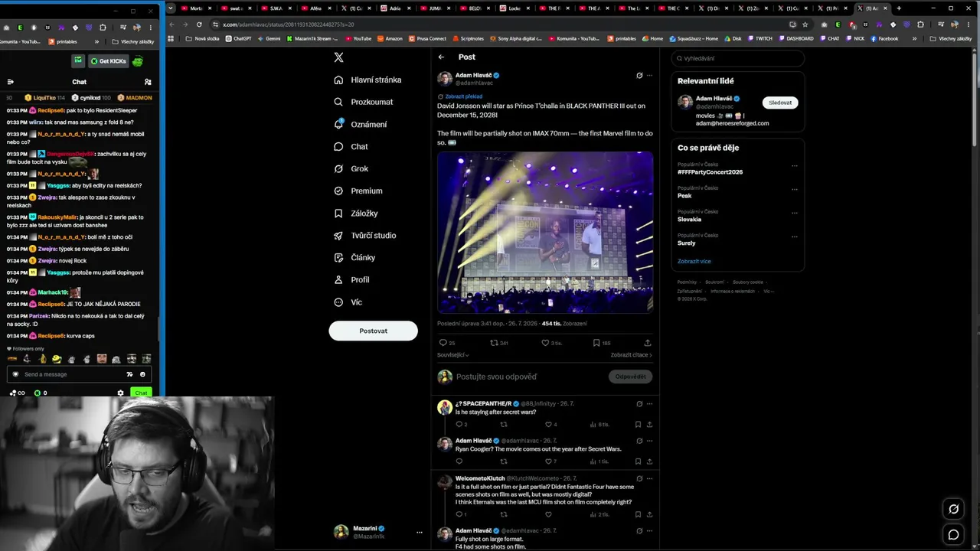
Task: Bookmark WelcometoKlutch's reply
Action: pos(638,514)
